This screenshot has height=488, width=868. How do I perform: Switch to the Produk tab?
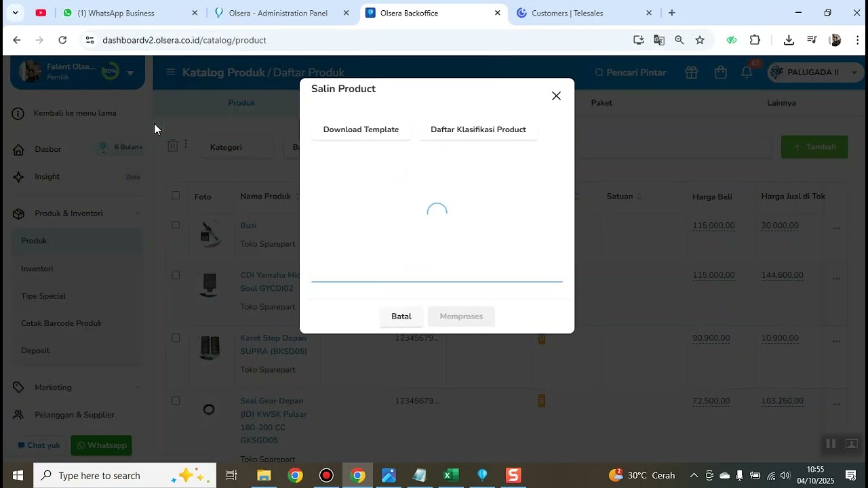(x=241, y=103)
